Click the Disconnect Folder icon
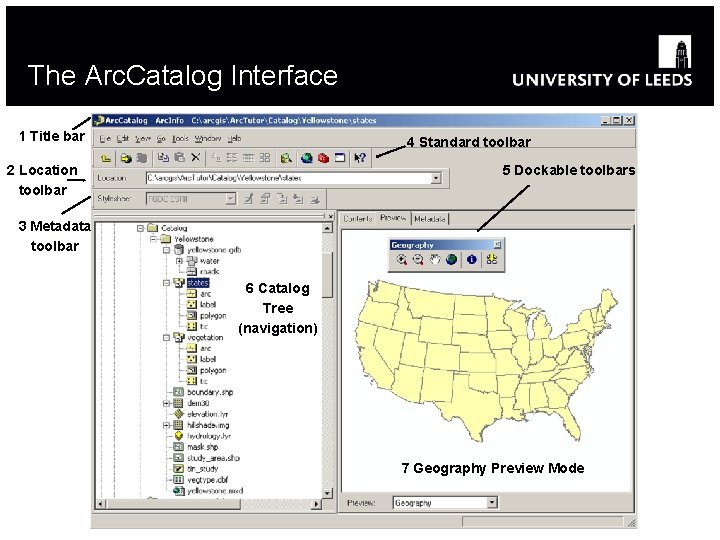 [142, 158]
